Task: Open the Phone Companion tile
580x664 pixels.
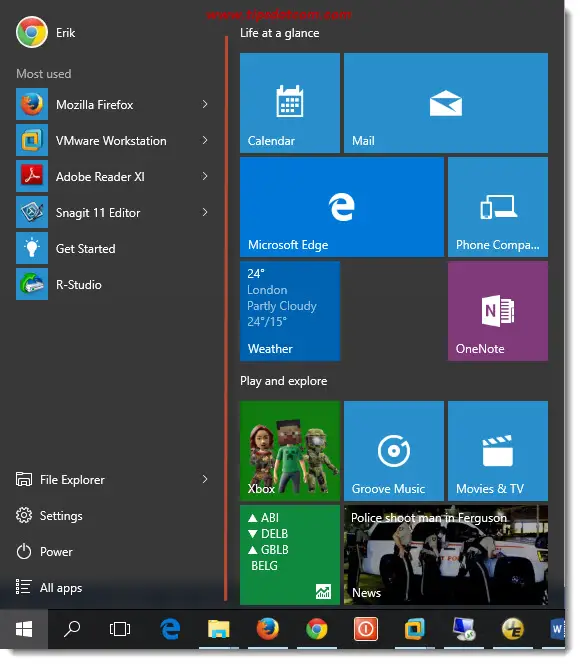Action: click(498, 207)
